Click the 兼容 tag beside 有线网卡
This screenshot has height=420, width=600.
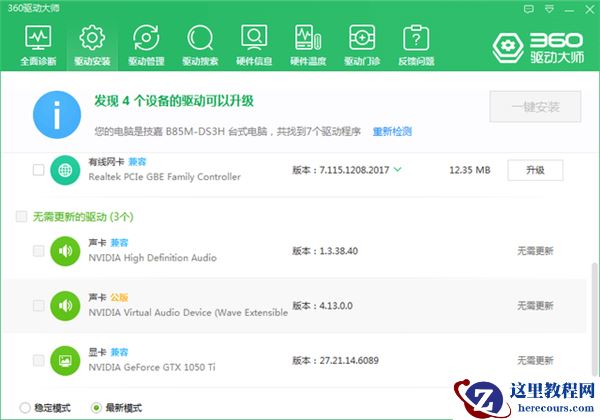(x=137, y=162)
